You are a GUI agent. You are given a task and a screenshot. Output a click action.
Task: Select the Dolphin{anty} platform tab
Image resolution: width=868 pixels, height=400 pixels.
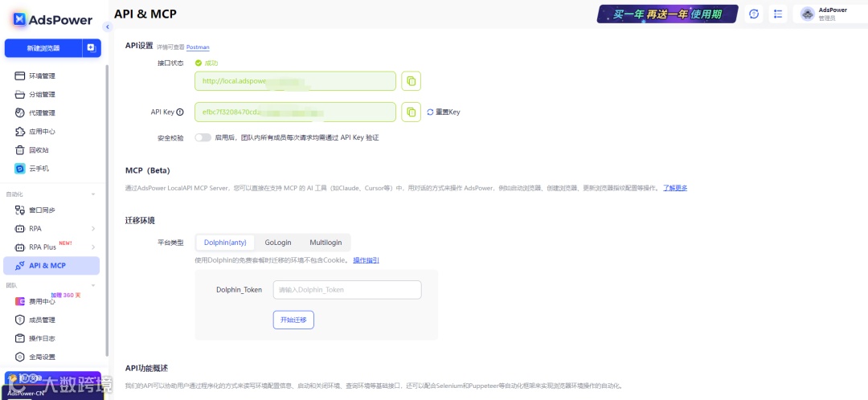tap(225, 243)
